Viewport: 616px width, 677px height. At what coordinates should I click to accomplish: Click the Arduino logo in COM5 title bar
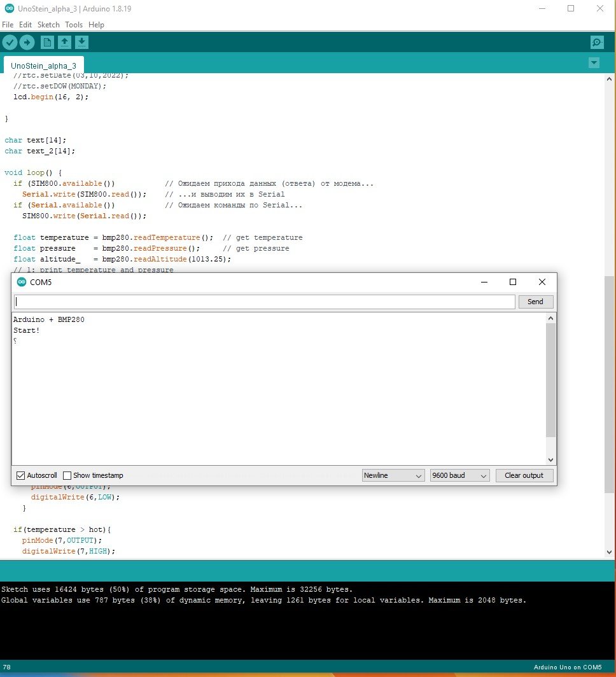(22, 283)
